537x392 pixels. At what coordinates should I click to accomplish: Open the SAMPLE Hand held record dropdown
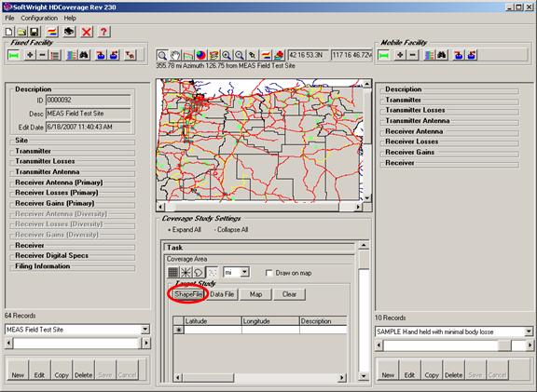coord(529,331)
